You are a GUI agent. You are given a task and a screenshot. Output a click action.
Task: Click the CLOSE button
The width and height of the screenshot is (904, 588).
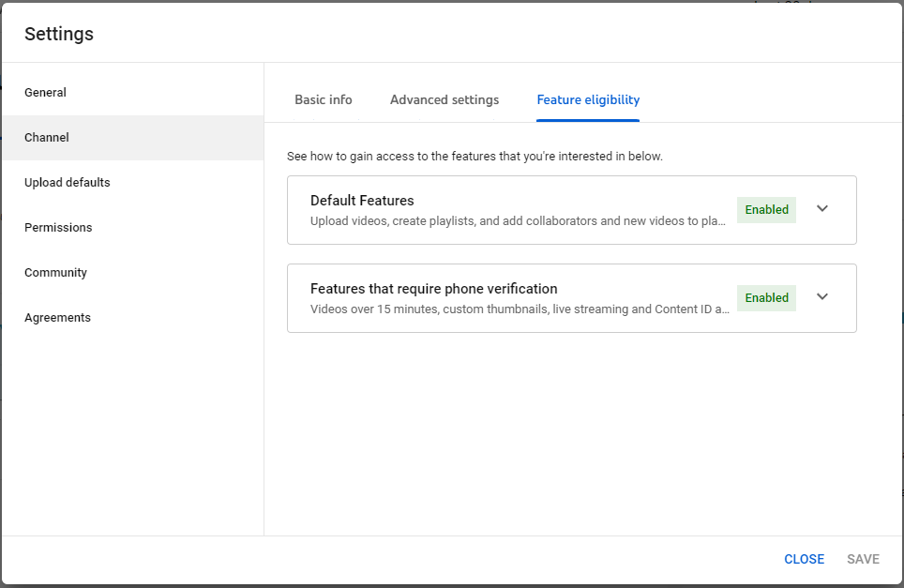tap(804, 559)
